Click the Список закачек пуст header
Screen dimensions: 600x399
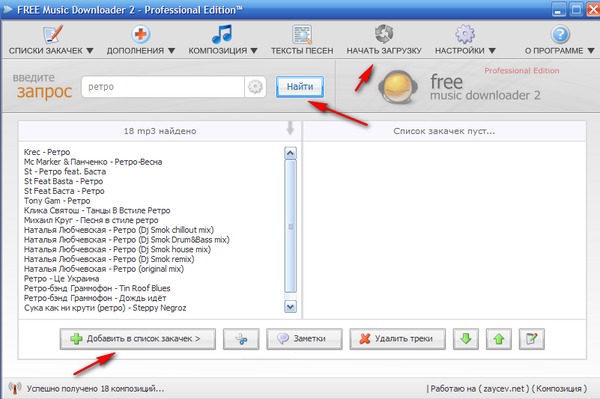pyautogui.click(x=444, y=131)
